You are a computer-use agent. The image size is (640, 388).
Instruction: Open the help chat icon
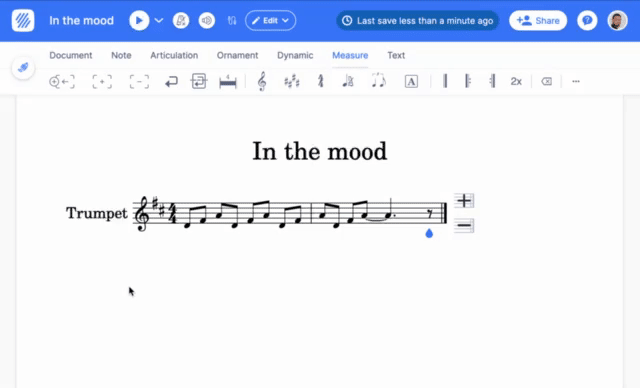(x=587, y=20)
